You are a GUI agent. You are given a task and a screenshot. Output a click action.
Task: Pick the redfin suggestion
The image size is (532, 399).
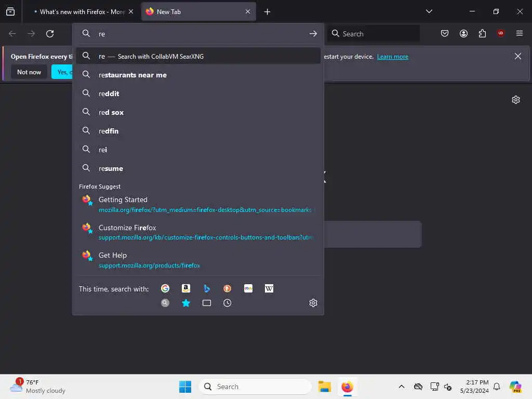[198, 131]
